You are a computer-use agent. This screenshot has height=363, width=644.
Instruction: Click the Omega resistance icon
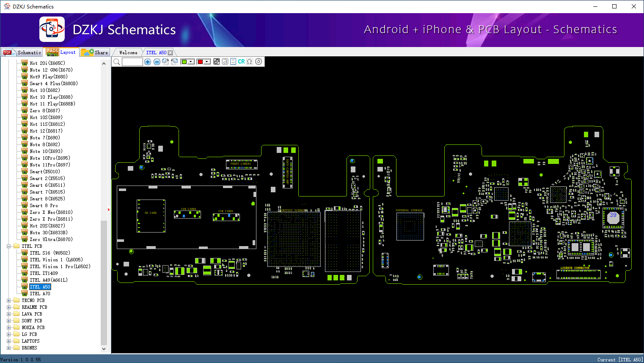pos(250,62)
